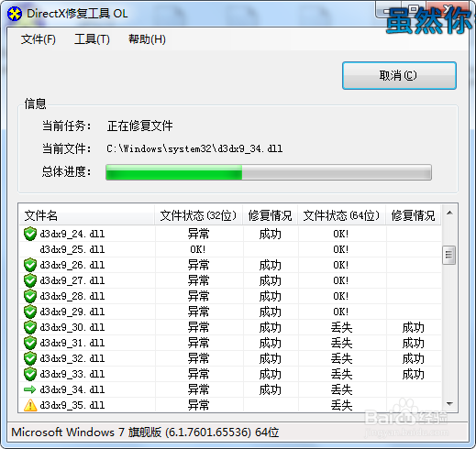Click the green shield icon beside d3dx9_30.dll
Viewport: 476px width, 449px height.
click(x=30, y=327)
